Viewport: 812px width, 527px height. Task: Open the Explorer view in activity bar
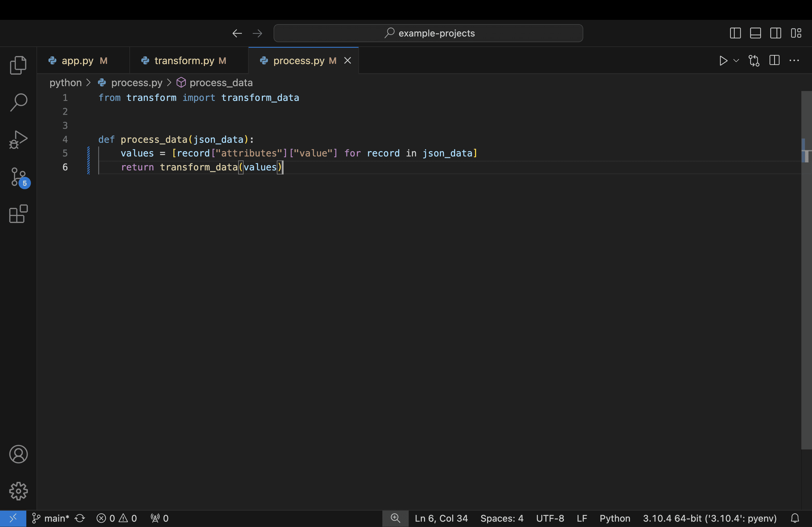[18, 65]
